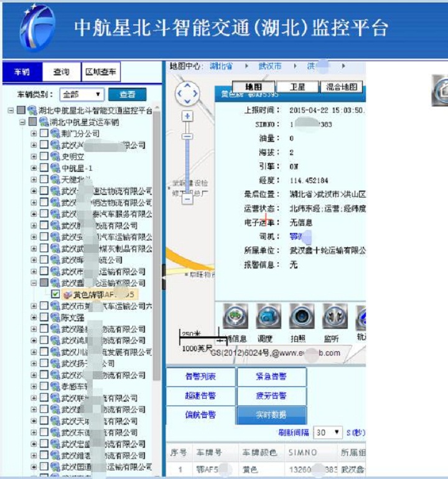
Task: Collapse the 湖北中航星货运车辆 node
Action: pos(22,122)
